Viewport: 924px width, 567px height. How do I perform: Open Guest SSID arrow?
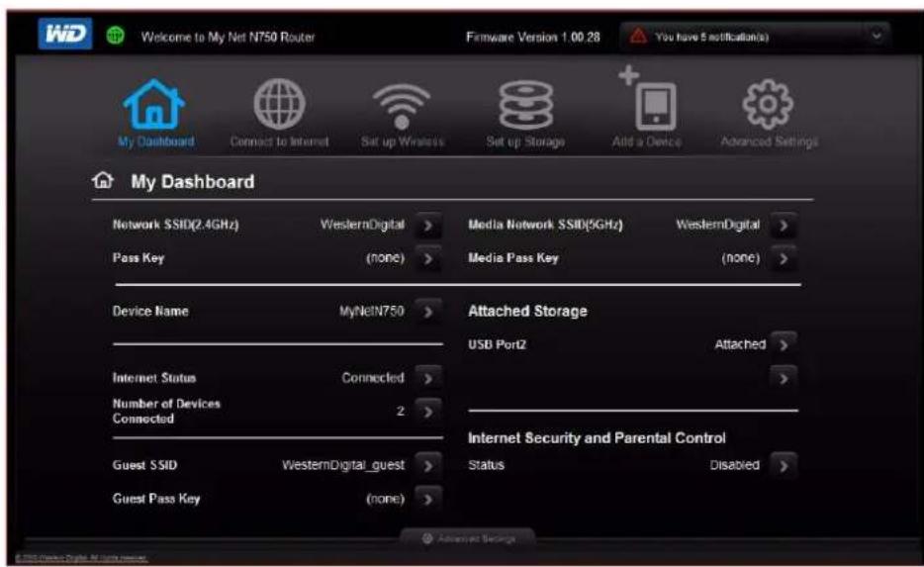point(428,466)
